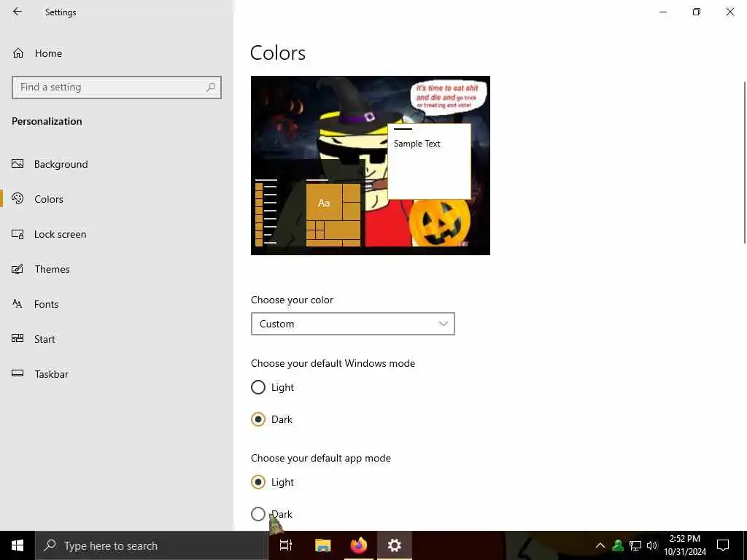Focus the Find a setting field
Image resolution: width=747 pixels, height=560 pixels.
[x=117, y=87]
